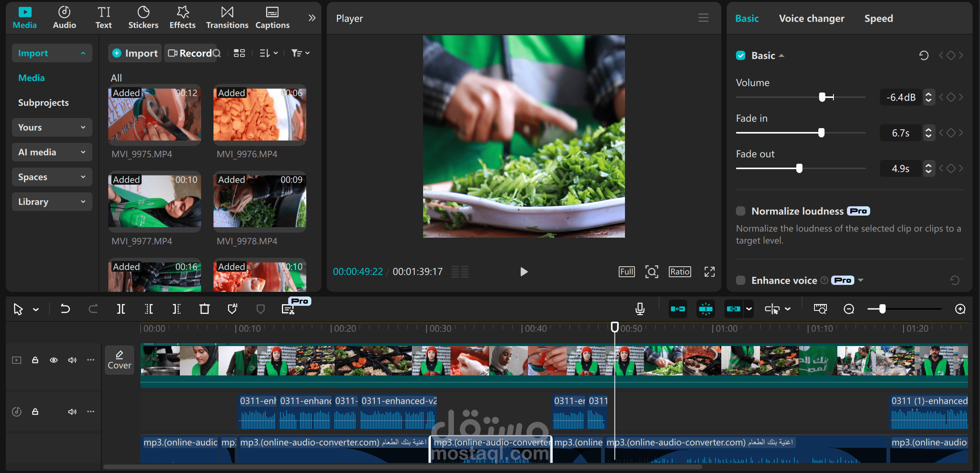Reset Basic audio settings icon
The width and height of the screenshot is (980, 473).
pos(924,56)
